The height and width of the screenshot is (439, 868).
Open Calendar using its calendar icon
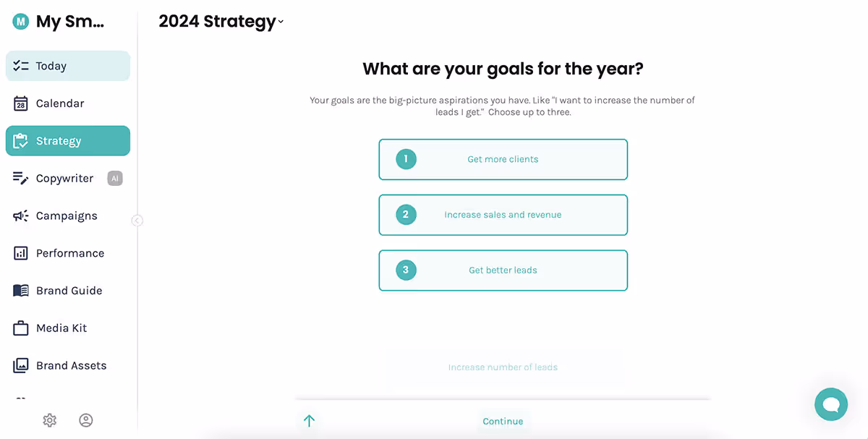20,103
